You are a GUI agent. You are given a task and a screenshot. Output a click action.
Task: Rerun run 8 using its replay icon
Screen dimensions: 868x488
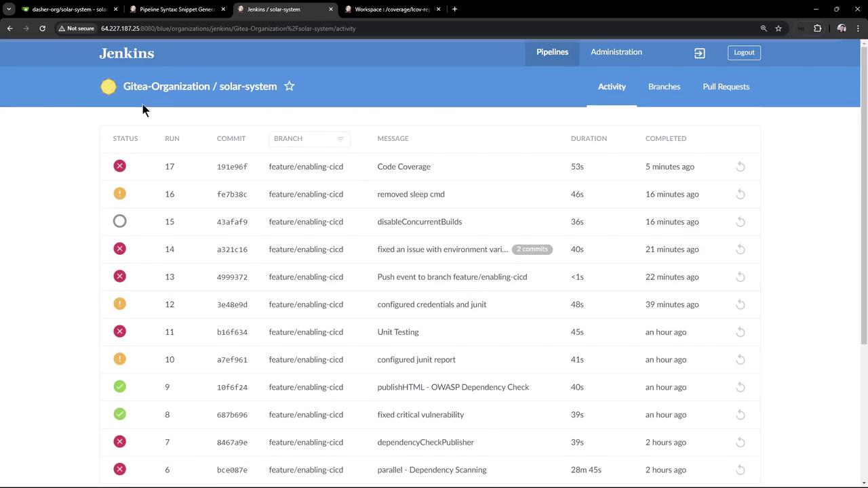(741, 415)
